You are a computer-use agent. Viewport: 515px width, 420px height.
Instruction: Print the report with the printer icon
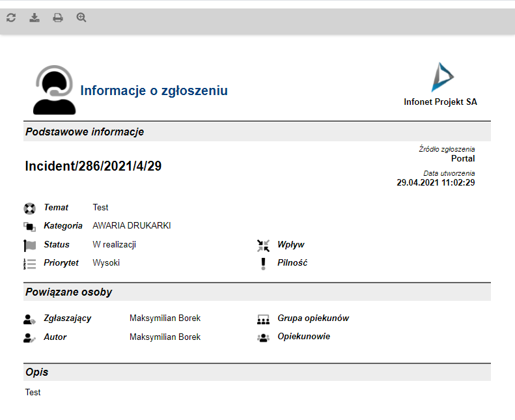pyautogui.click(x=58, y=18)
